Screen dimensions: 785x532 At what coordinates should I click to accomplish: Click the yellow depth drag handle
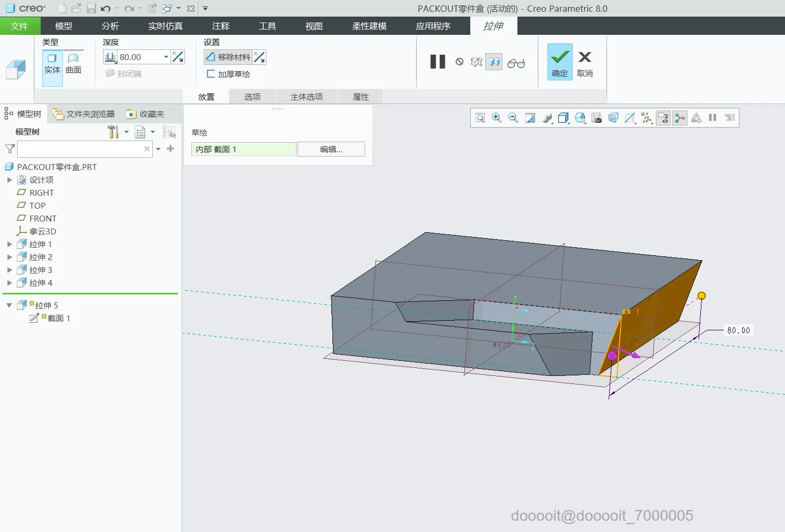[x=701, y=295]
